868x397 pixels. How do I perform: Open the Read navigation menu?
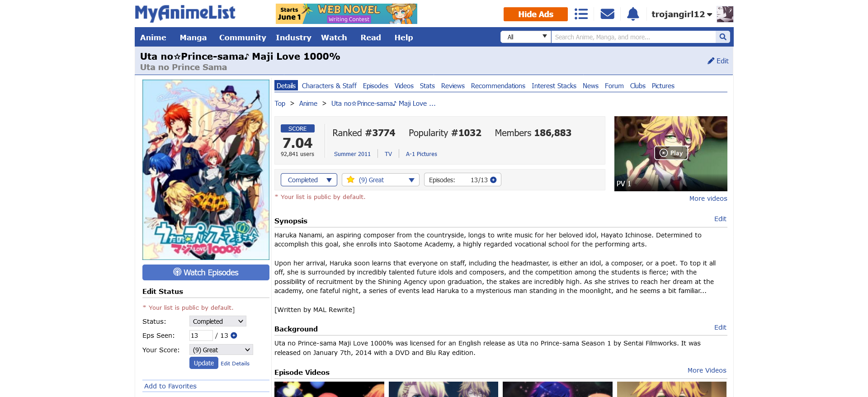[371, 38]
